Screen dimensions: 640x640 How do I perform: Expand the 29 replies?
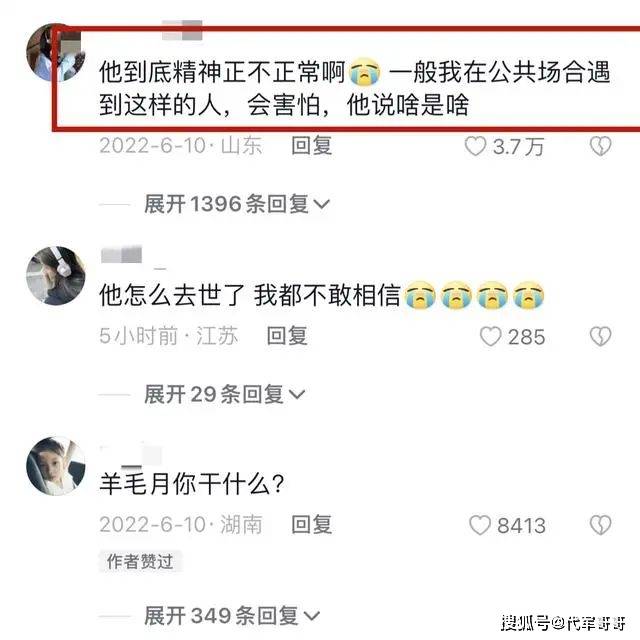point(225,394)
